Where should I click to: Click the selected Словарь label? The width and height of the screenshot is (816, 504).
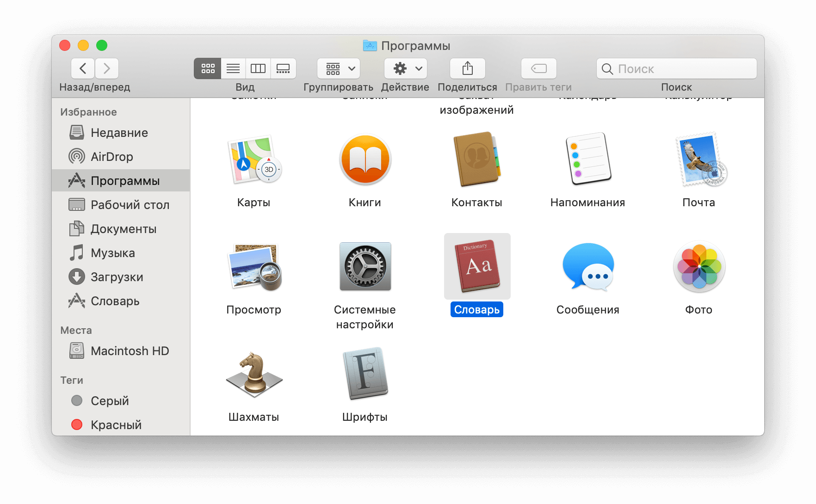[x=477, y=309]
